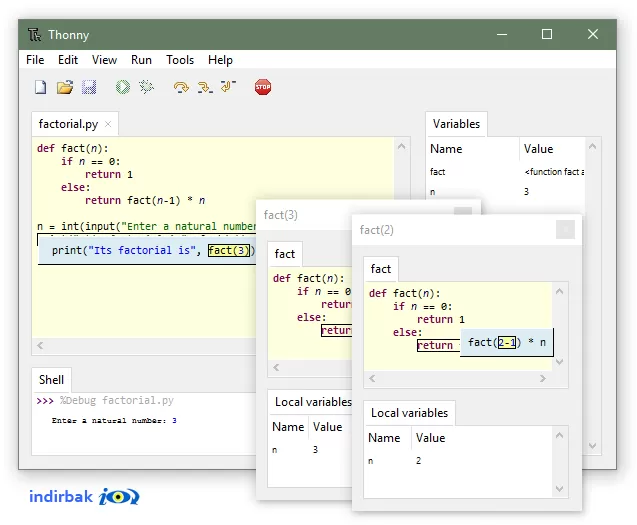Click the fact(2) window title
The width and height of the screenshot is (637, 525).
pos(377,230)
